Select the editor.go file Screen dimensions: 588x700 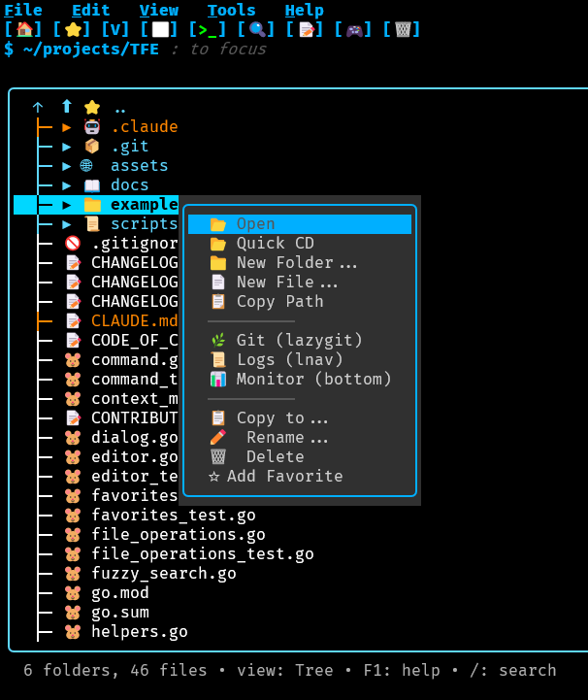[134, 457]
